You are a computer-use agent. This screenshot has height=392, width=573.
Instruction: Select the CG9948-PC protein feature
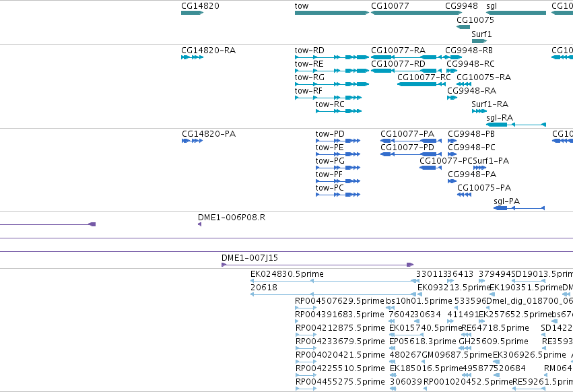coord(452,154)
